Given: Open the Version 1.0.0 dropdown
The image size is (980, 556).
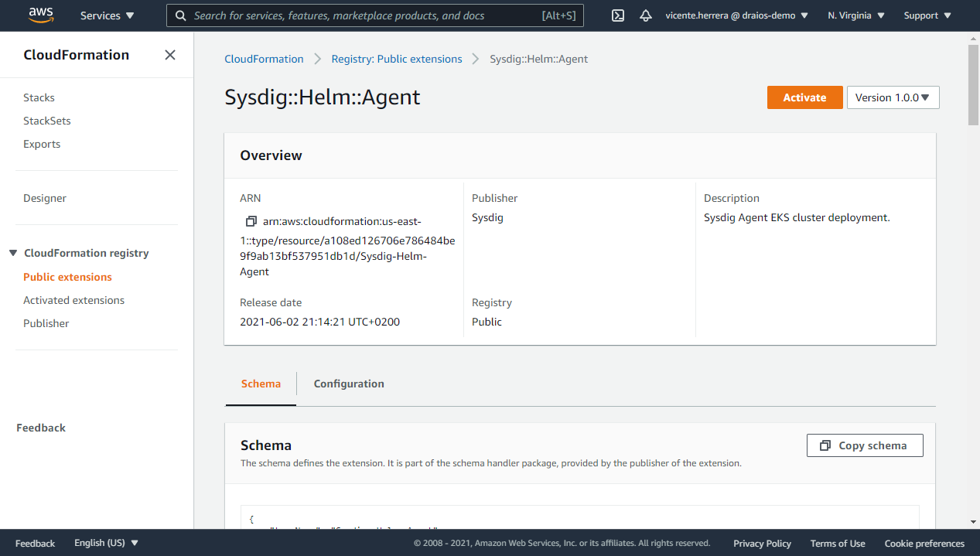Looking at the screenshot, I should (x=893, y=97).
